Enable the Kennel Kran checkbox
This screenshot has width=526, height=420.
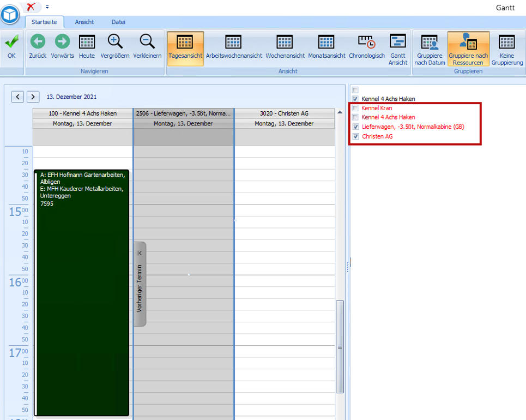(355, 108)
